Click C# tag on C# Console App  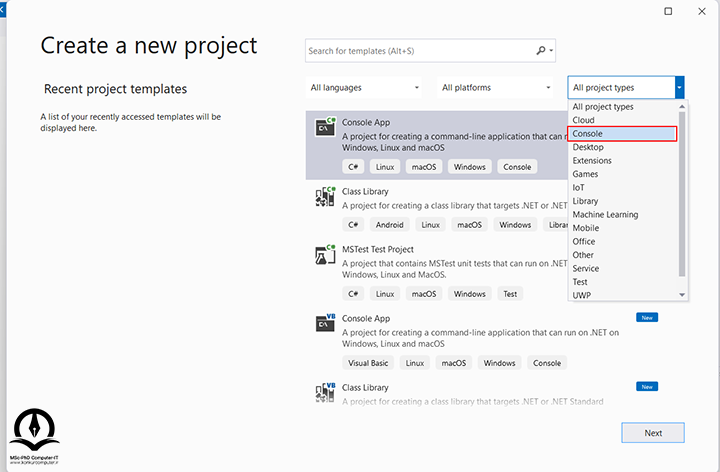pyautogui.click(x=353, y=167)
